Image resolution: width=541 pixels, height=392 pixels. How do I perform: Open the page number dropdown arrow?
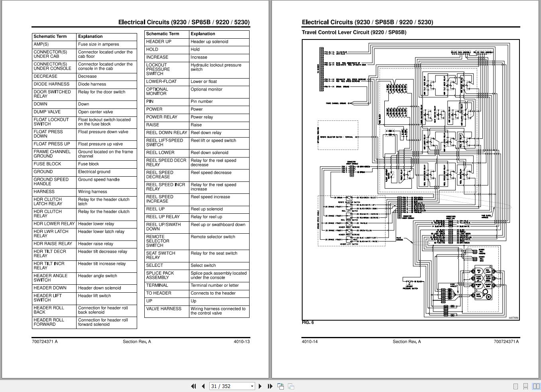(252, 386)
